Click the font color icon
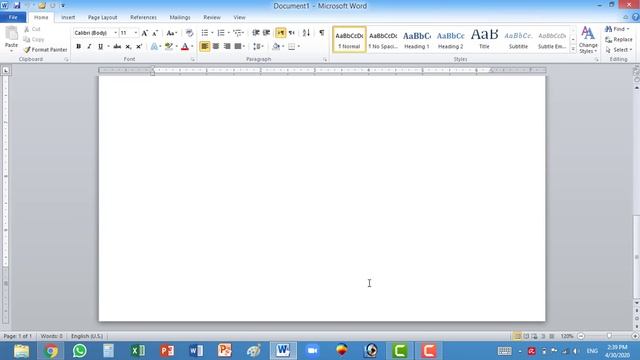This screenshot has height=360, width=640. click(x=185, y=47)
